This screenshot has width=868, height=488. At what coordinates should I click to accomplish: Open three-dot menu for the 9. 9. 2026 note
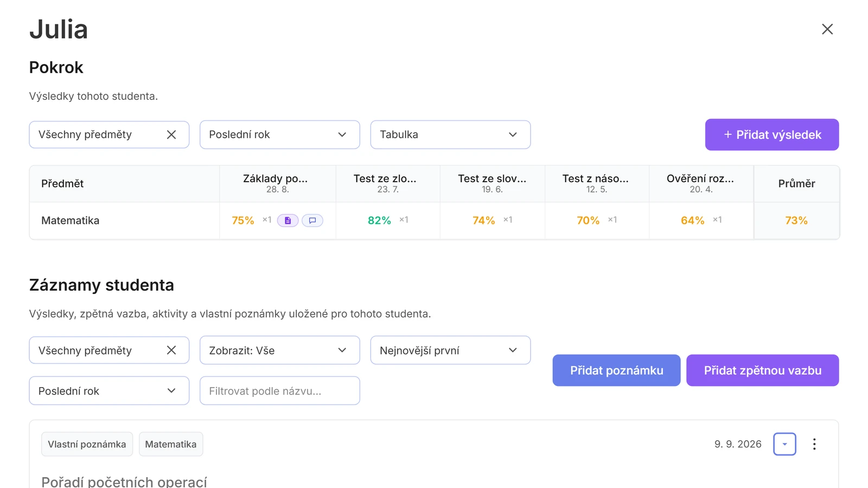[x=814, y=444]
